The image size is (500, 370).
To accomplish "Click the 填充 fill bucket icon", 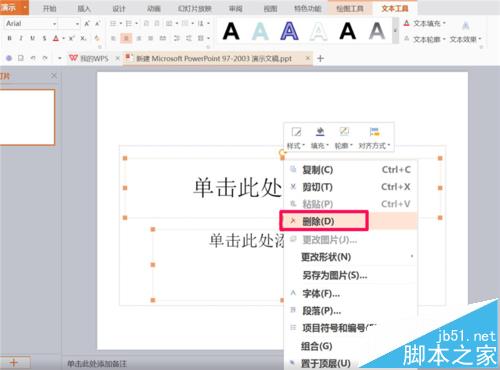I will coord(320,132).
